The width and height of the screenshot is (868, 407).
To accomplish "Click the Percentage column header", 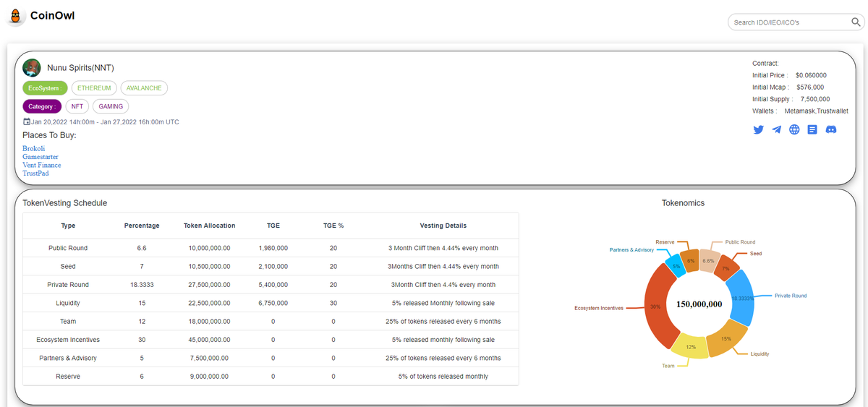I will tap(142, 226).
